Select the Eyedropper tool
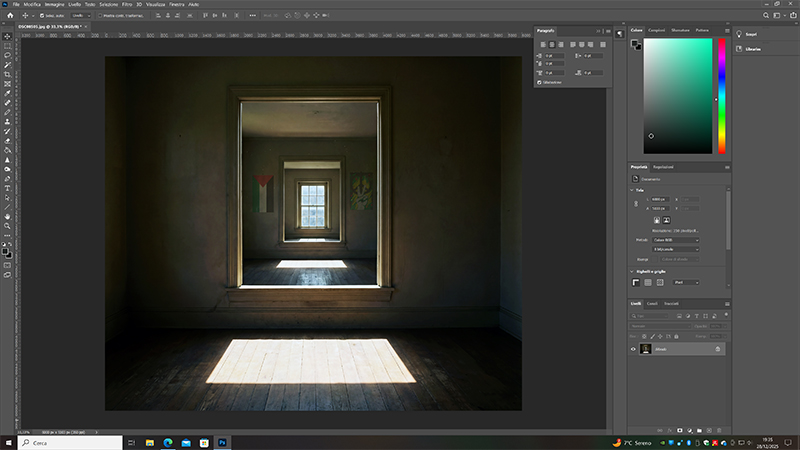The width and height of the screenshot is (800, 450). [x=7, y=93]
